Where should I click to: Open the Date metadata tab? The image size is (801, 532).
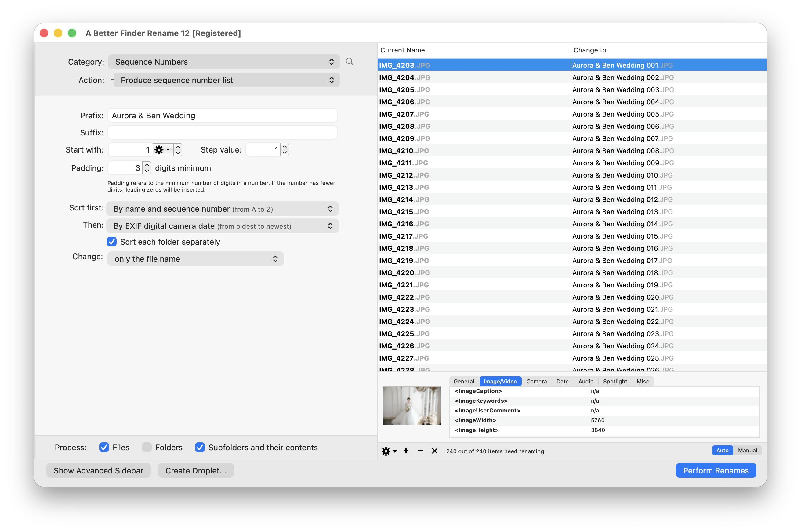coord(562,381)
